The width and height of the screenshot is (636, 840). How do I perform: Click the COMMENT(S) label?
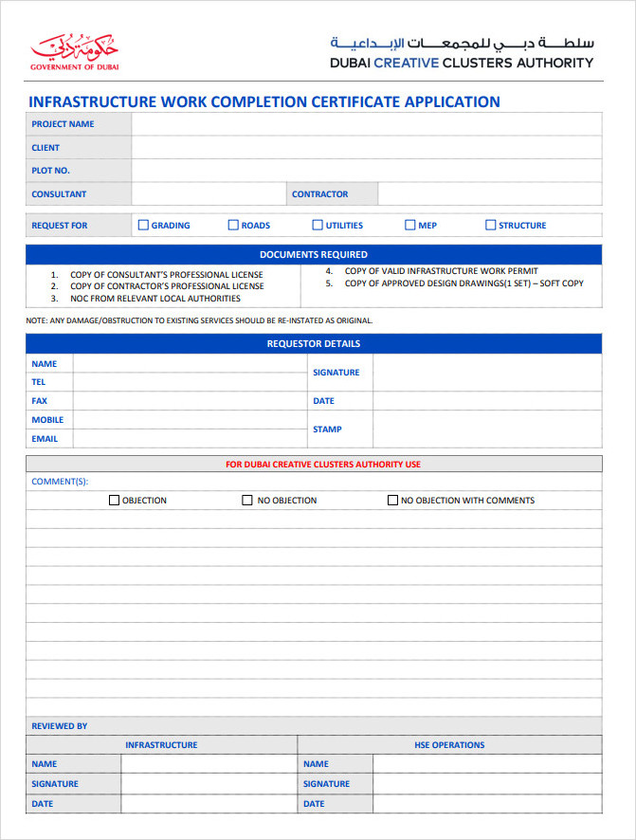click(60, 481)
